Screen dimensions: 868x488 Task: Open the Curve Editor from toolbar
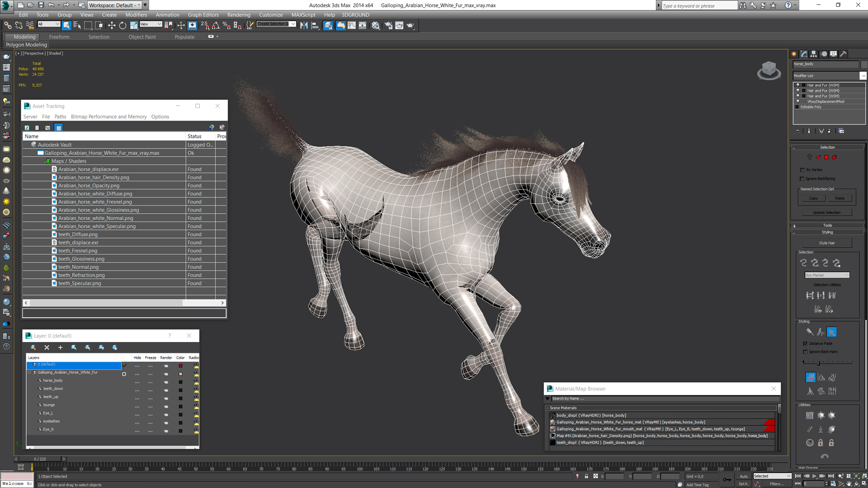tap(351, 25)
